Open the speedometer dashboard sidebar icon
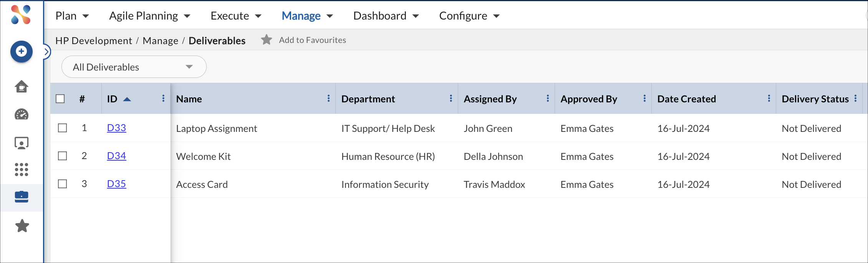 22,115
